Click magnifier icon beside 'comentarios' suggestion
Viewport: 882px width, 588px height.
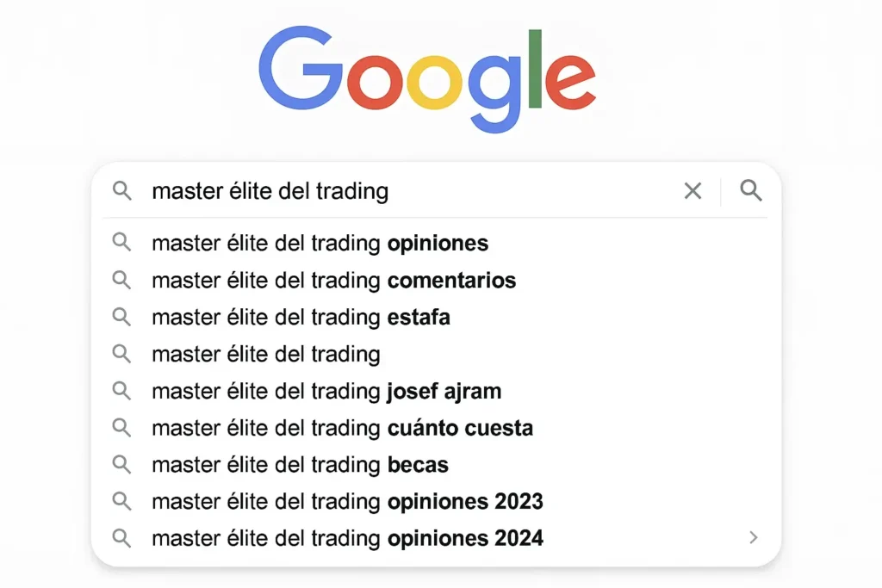[122, 280]
